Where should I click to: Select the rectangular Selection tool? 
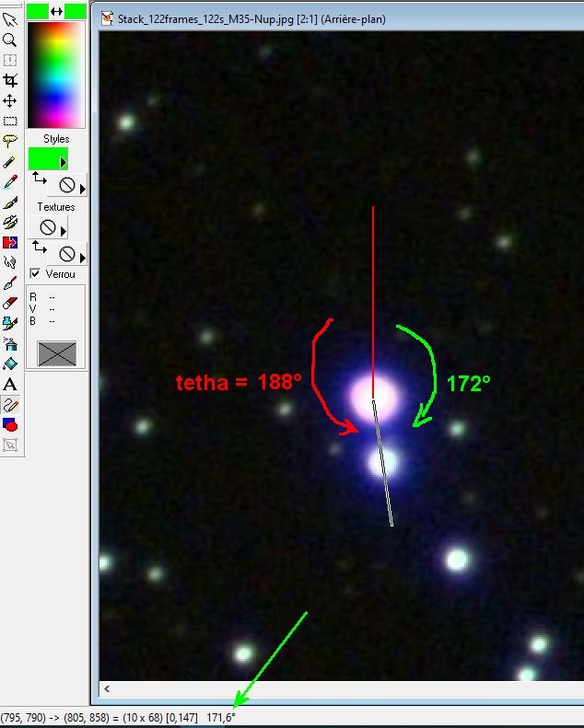[x=10, y=121]
